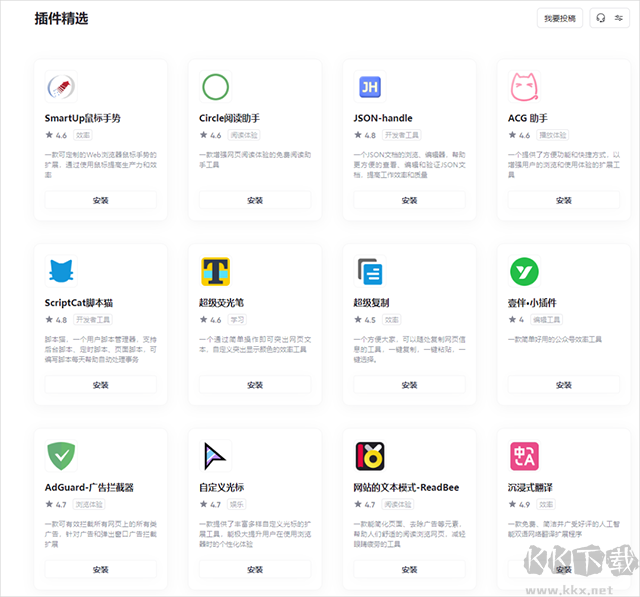Viewport: 640px width, 597px height.
Task: Install the 超级荧光笔 plugin
Action: click(x=255, y=385)
